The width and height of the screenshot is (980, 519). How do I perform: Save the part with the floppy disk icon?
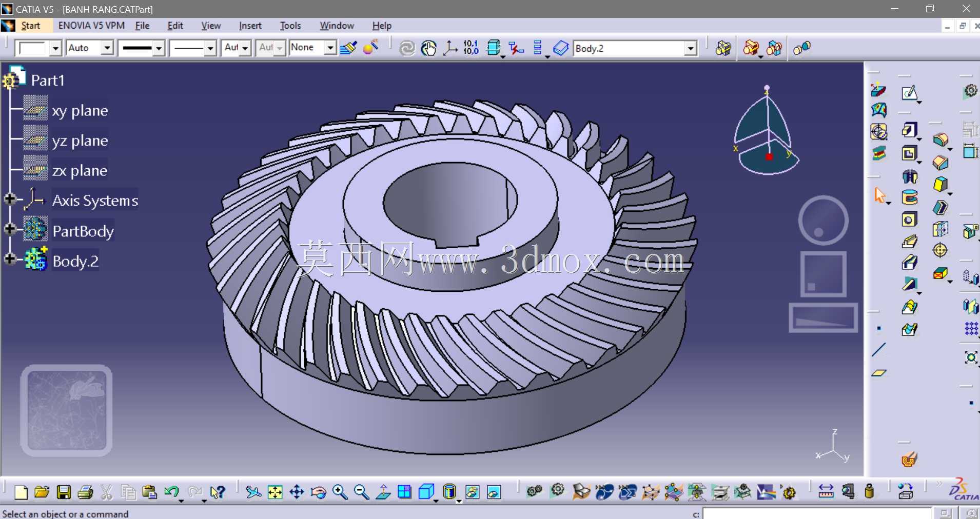[x=64, y=492]
